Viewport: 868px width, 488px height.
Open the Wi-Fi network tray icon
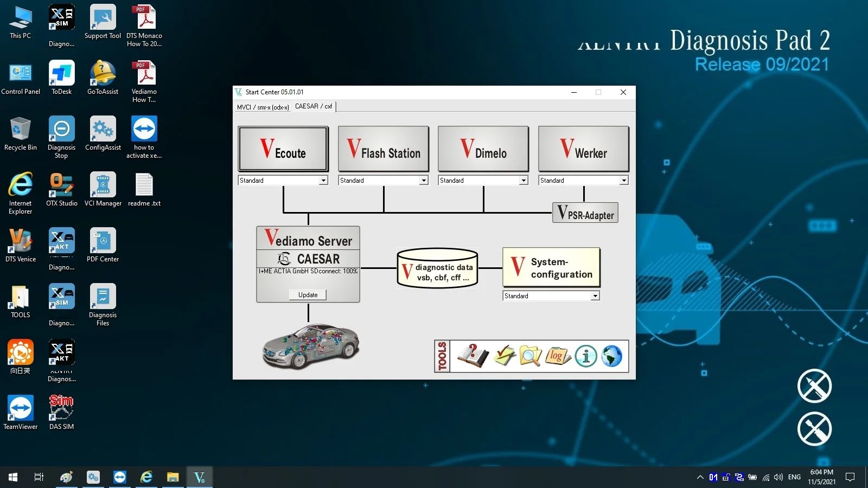(x=765, y=477)
